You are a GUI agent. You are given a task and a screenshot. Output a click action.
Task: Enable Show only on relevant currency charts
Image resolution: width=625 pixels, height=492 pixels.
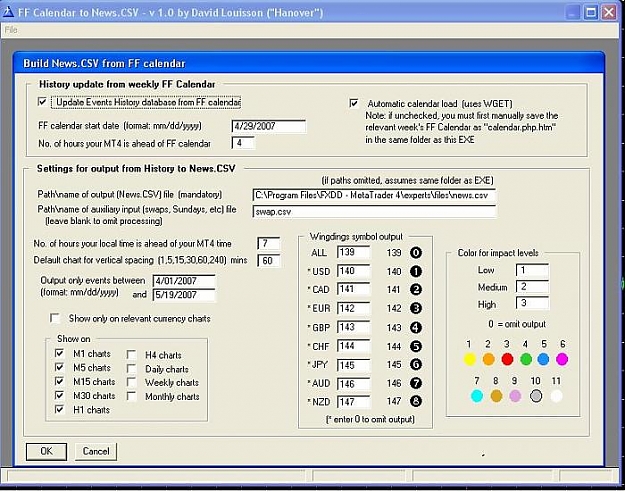tap(55, 318)
